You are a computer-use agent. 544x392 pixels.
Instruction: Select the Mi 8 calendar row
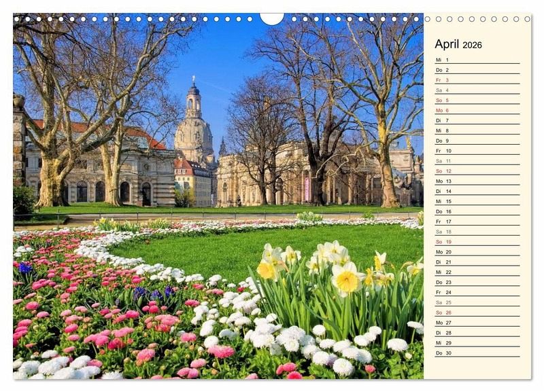[477, 130]
